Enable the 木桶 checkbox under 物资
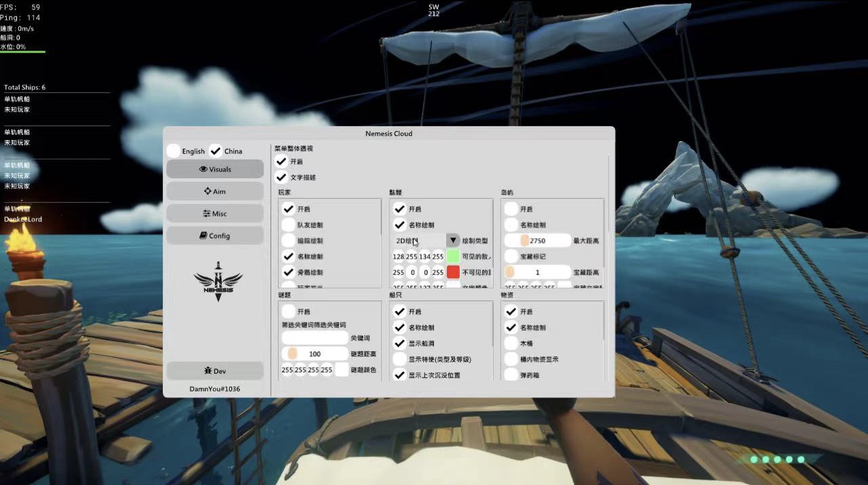The width and height of the screenshot is (868, 485). 511,343
